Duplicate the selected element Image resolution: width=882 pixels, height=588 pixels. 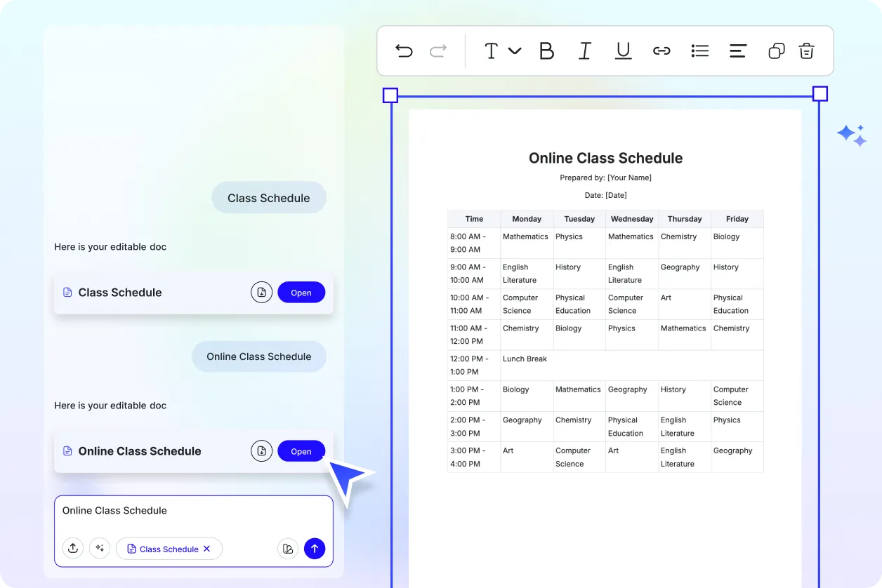[x=776, y=51]
